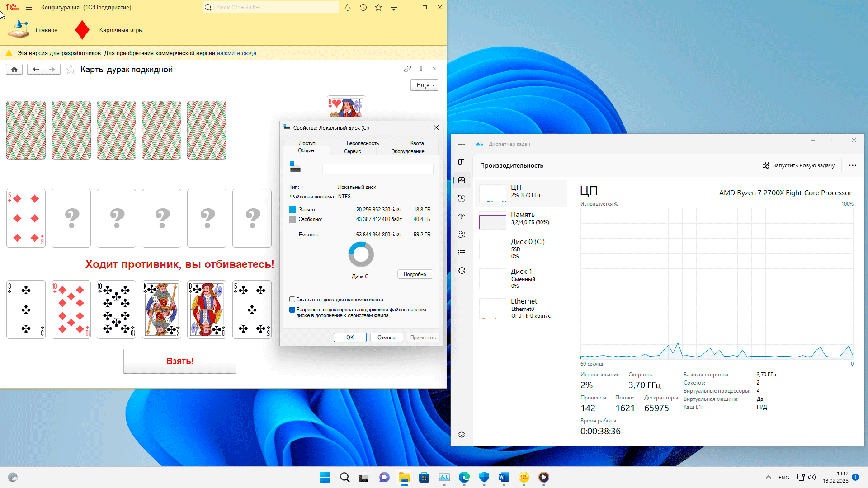Click the home button in 1C toolbar
Viewport: 868px width, 488px height.
click(14, 69)
